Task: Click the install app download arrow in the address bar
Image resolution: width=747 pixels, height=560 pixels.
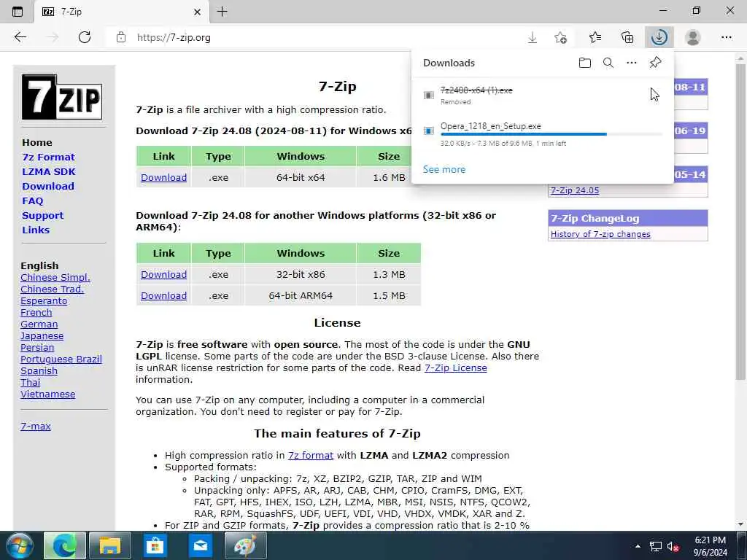Action: [533, 37]
